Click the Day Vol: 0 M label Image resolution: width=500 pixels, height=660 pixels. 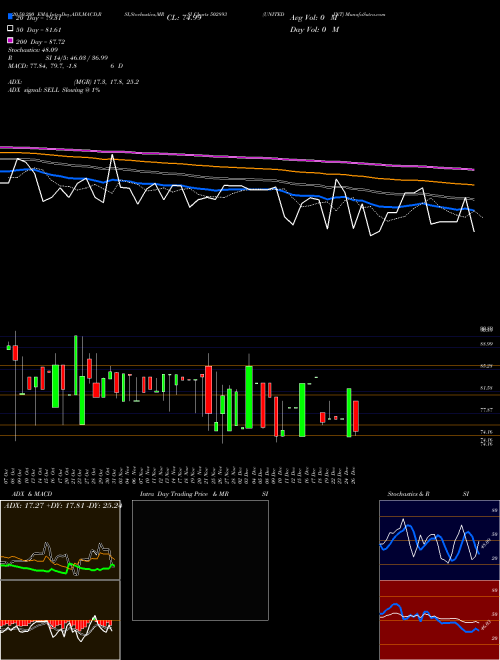(314, 30)
